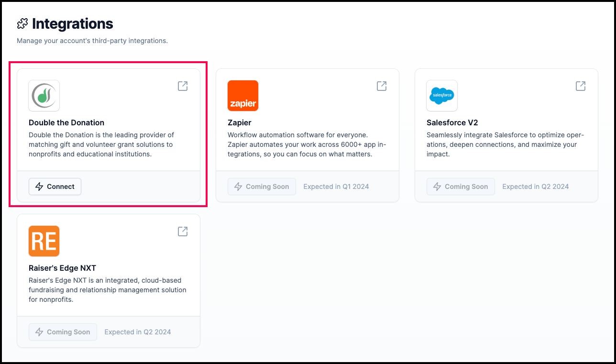Viewport: 616px width, 364px height.
Task: Select the Raiser's Edge NXT title
Action: 63,268
